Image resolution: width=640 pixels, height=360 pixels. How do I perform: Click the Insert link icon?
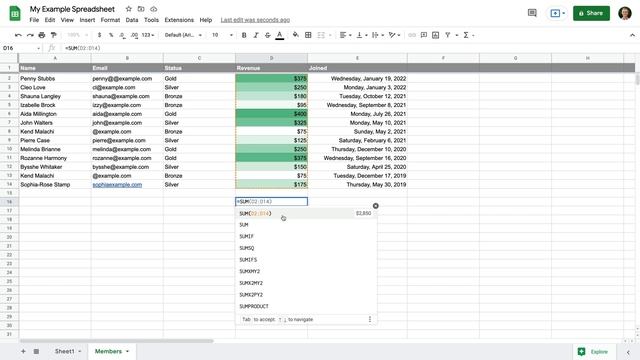pos(412,35)
